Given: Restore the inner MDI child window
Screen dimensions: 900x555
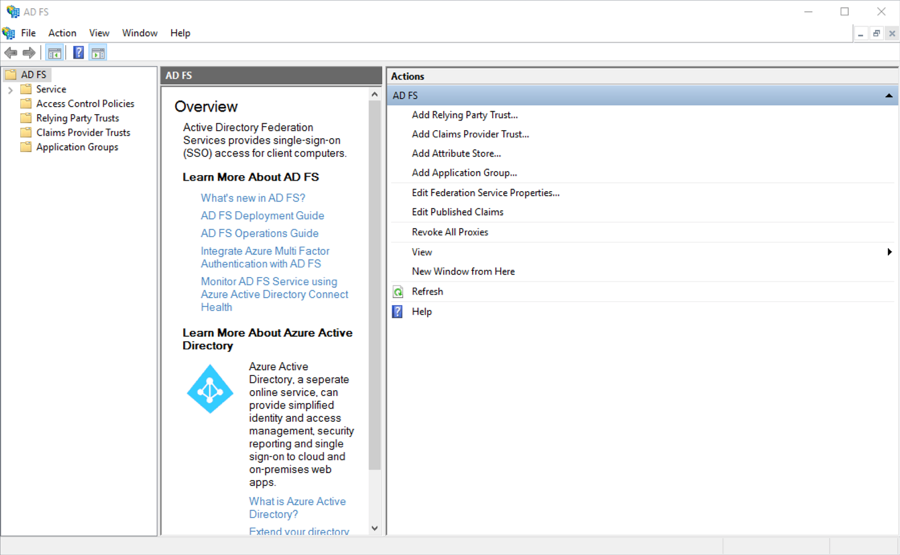Looking at the screenshot, I should pyautogui.click(x=876, y=33).
